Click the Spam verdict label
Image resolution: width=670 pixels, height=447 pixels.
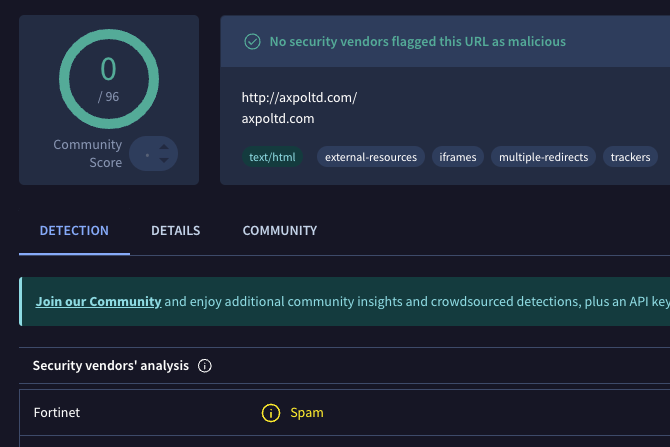pos(307,413)
